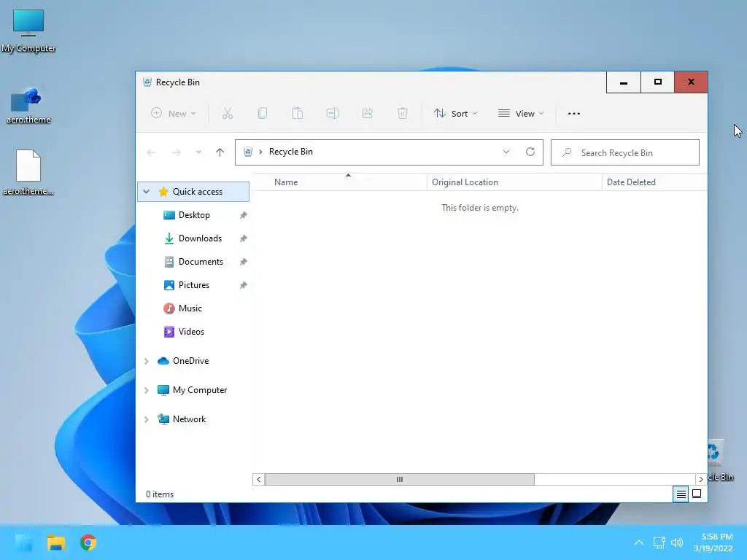Unpin Documents using its pin icon
The height and width of the screenshot is (560, 747).
click(x=244, y=262)
